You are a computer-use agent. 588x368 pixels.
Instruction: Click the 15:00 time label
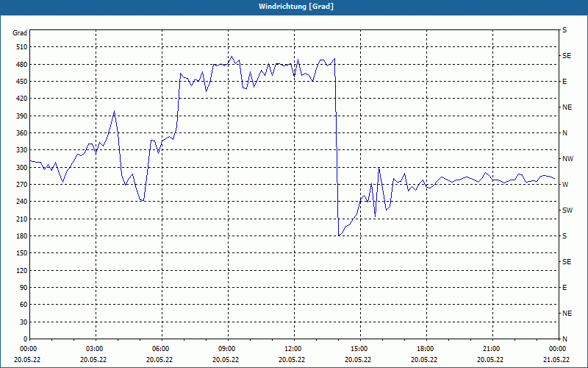359,349
